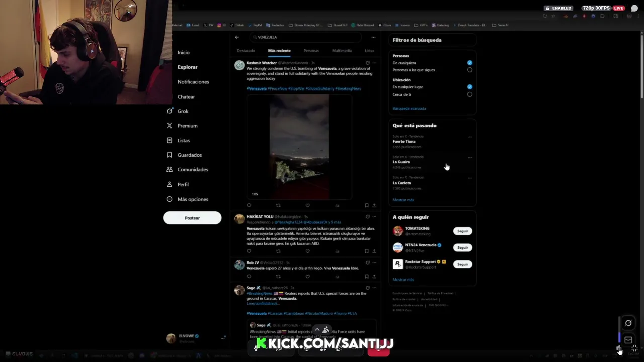This screenshot has width=644, height=362.
Task: Select En cualquier lugar location filter
Action: pos(470,87)
